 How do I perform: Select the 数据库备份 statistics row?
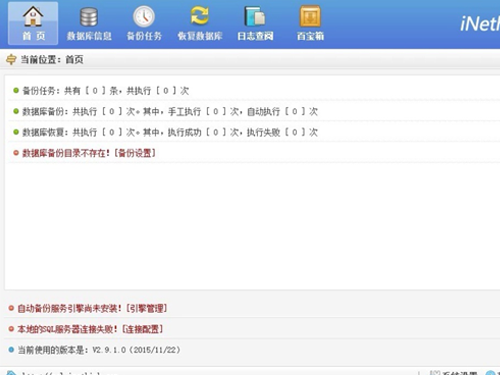(254, 111)
